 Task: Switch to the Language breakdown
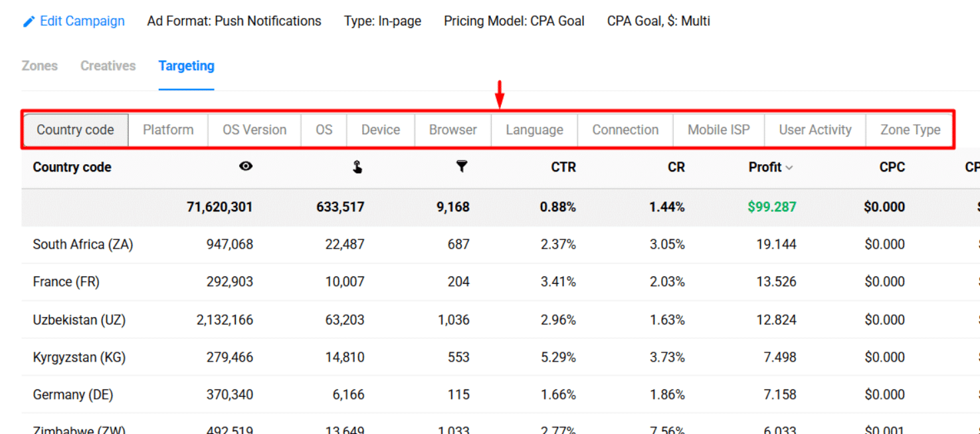coord(534,130)
